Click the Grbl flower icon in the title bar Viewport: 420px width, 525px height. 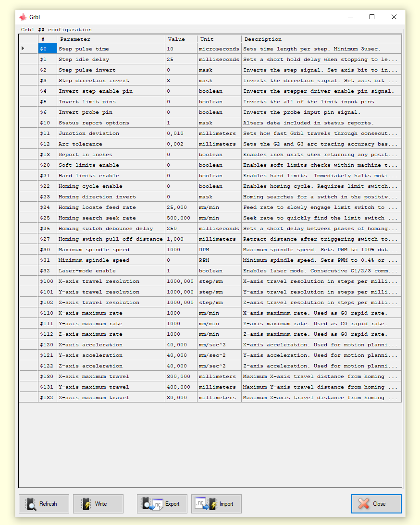[23, 17]
